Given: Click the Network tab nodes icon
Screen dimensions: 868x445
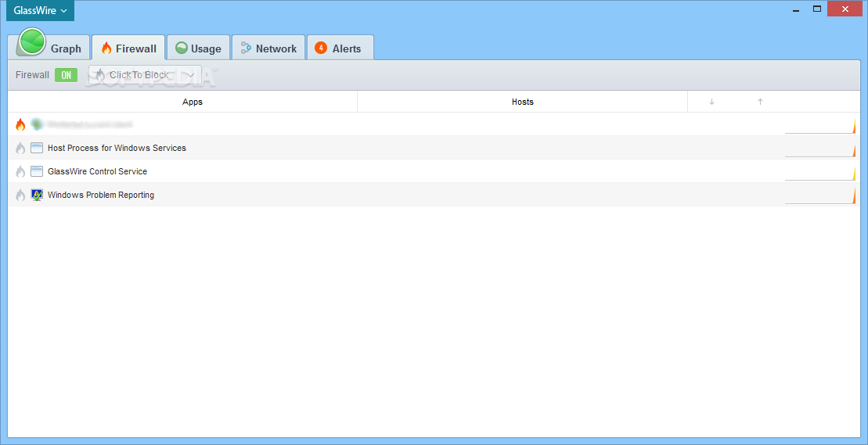Looking at the screenshot, I should 247,48.
